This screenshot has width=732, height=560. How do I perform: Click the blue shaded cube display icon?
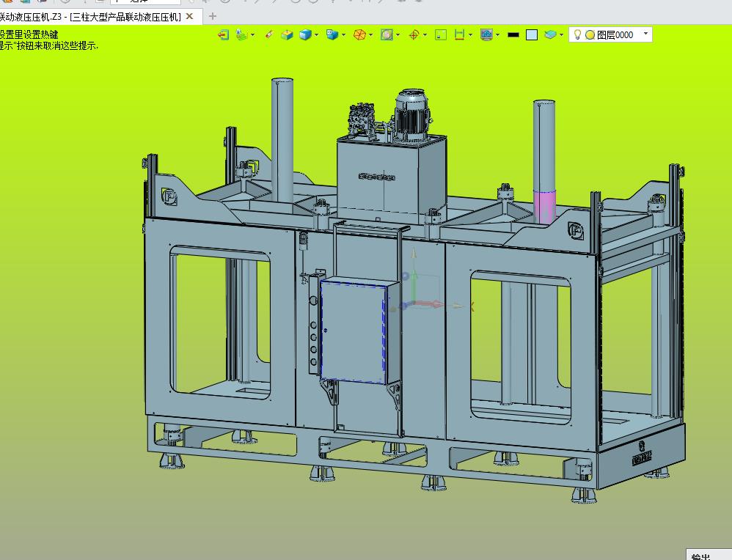click(x=305, y=34)
